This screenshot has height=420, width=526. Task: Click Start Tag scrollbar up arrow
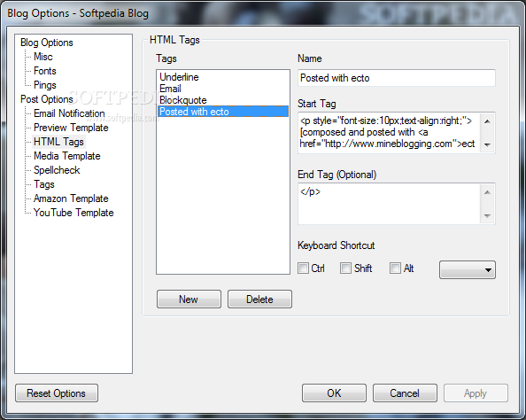point(487,121)
